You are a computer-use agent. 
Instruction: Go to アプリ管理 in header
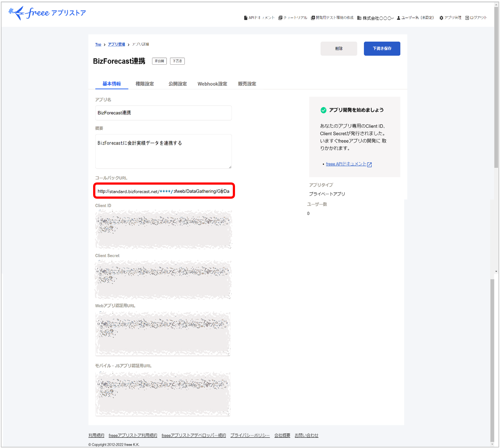450,18
